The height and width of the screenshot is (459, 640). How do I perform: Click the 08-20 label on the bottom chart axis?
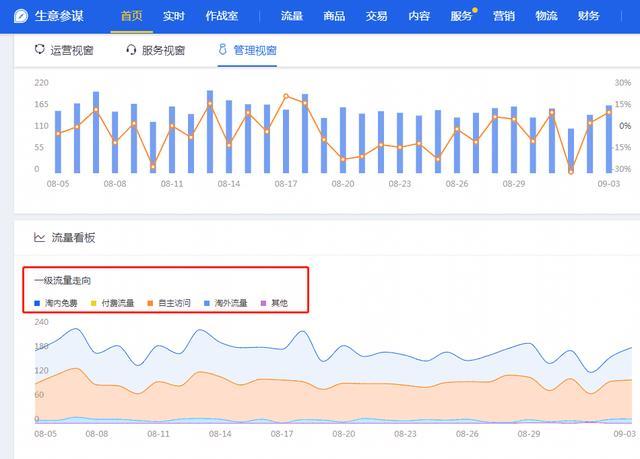pos(344,434)
